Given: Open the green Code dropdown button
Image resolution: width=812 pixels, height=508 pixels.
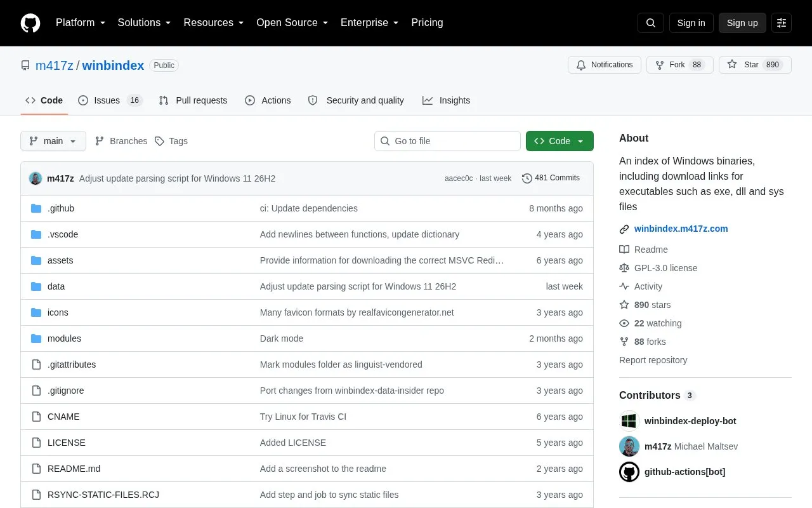Looking at the screenshot, I should [560, 141].
